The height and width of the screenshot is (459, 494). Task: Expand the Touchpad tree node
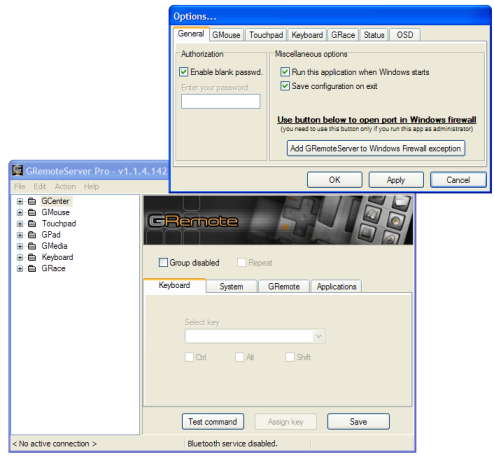[x=20, y=224]
